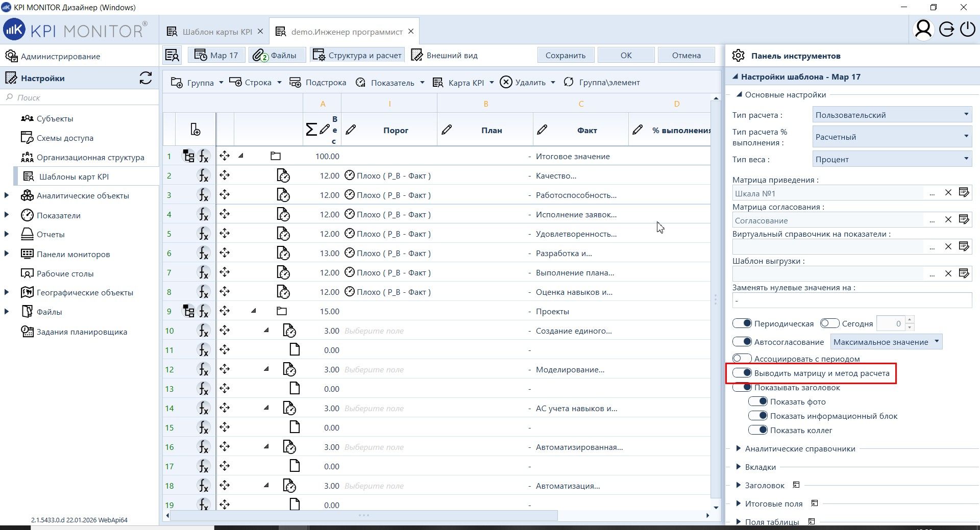
Task: Click the Подстрока toolbar button
Action: 318,82
